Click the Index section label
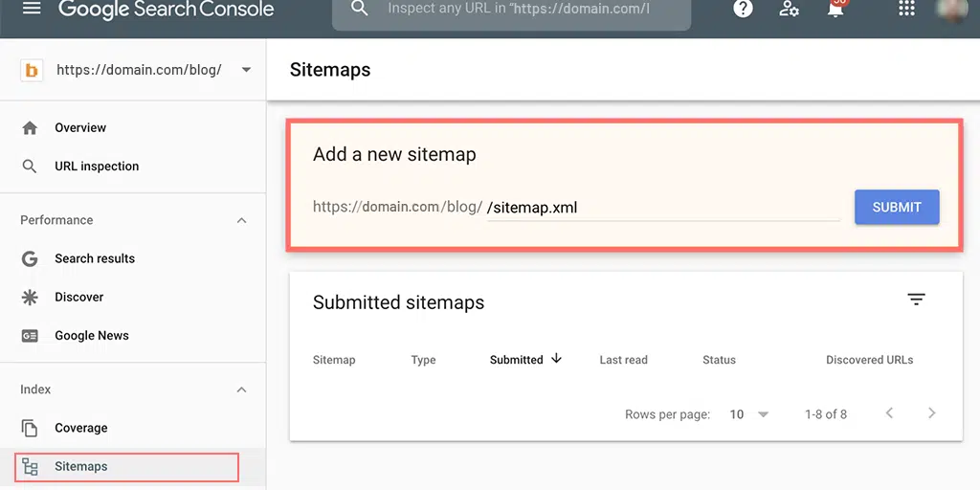 tap(35, 390)
